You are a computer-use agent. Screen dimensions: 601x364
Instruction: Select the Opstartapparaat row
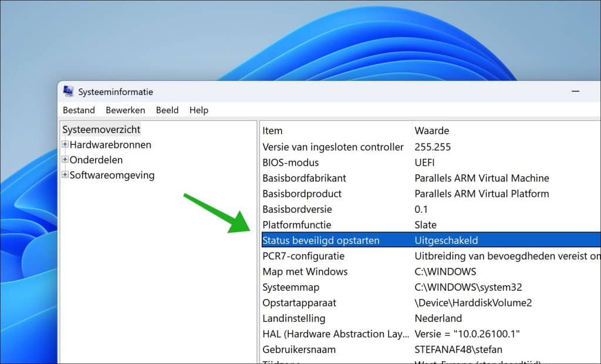coord(299,302)
